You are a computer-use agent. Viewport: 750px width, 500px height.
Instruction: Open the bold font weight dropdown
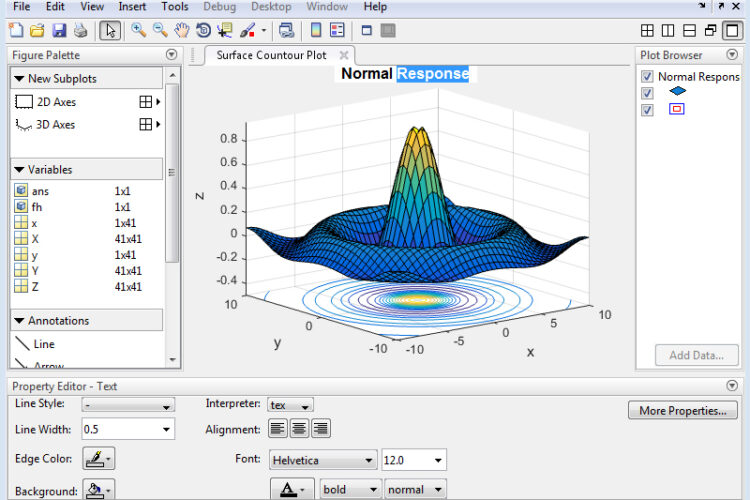pos(351,489)
